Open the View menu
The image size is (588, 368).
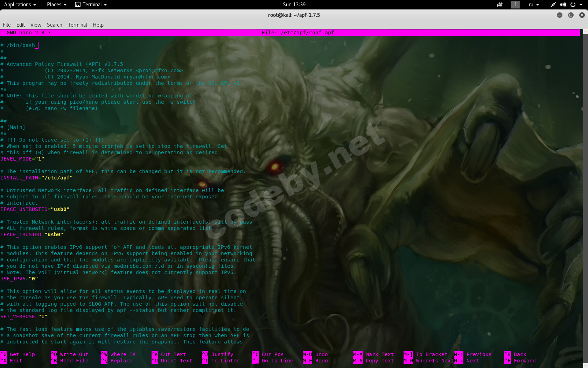[x=36, y=25]
